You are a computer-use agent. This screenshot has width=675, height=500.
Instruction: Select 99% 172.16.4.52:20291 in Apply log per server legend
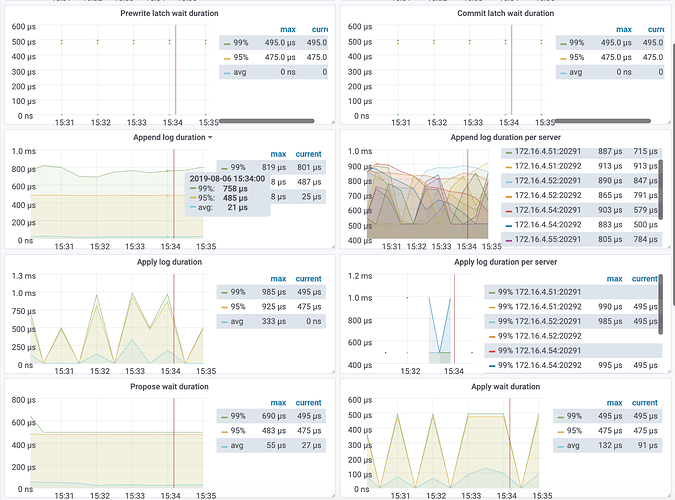click(x=539, y=321)
